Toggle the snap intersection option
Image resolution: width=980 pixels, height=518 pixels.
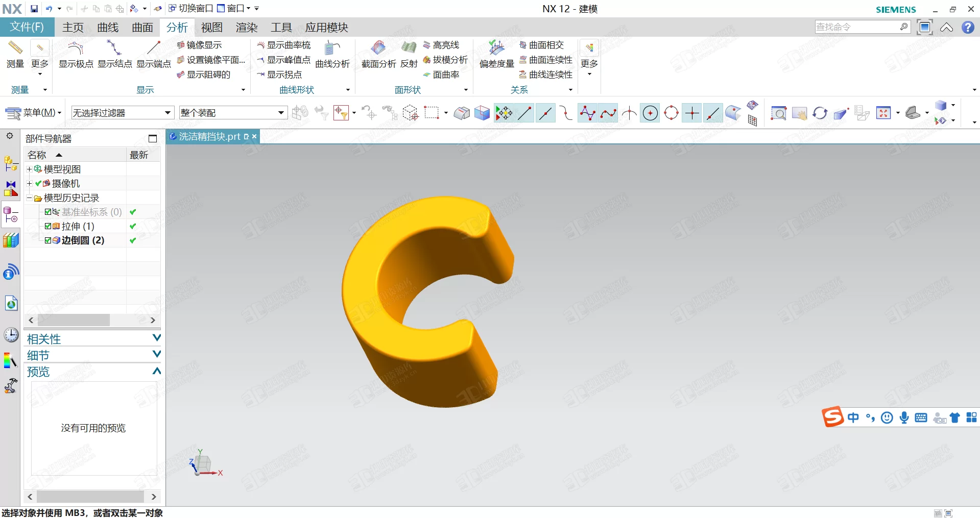pyautogui.click(x=629, y=113)
